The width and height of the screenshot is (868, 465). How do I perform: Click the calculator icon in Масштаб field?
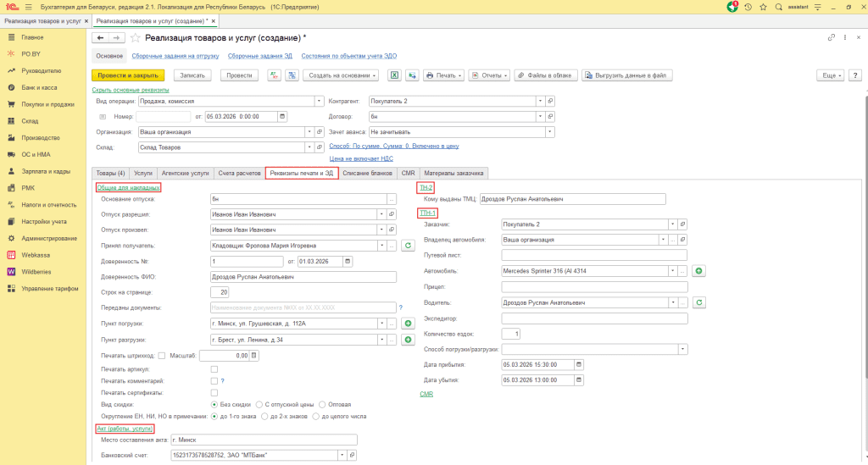(x=253, y=356)
